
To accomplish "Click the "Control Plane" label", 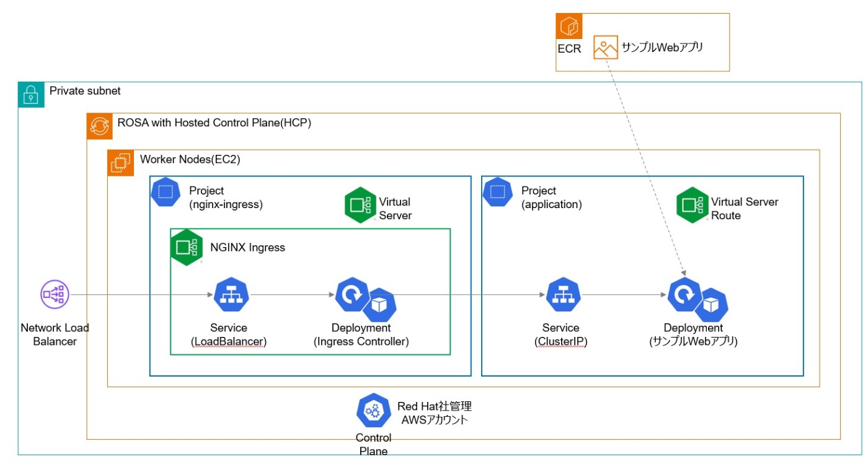I will pyautogui.click(x=374, y=445).
